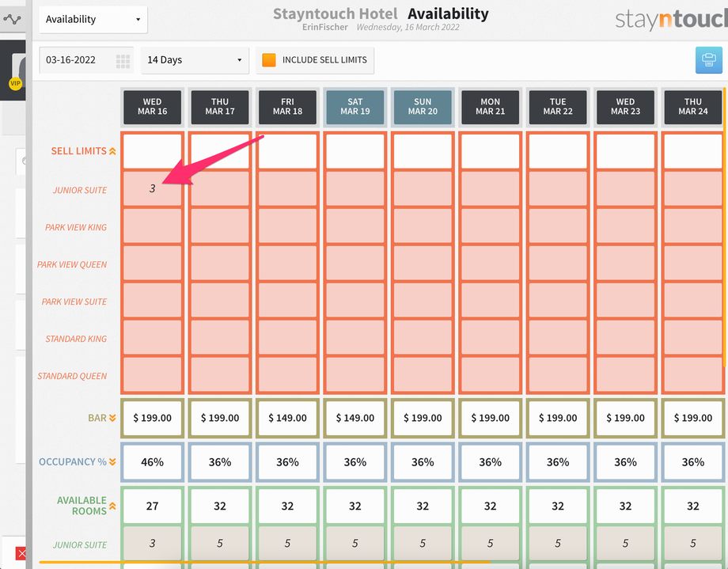Select the THU MAR 17 column header
Image resolution: width=728 pixels, height=569 pixels.
220,107
